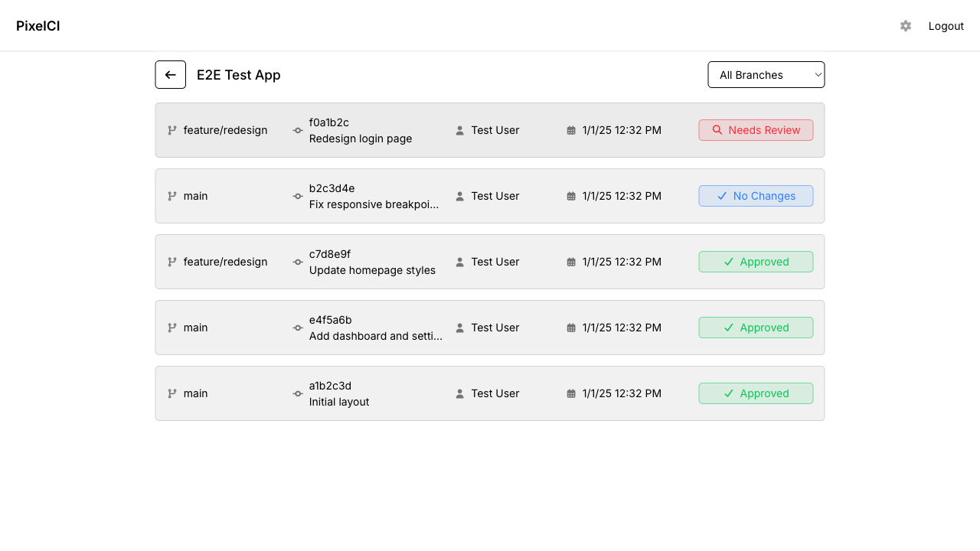Click checkmark icon in No Changes badge

click(x=722, y=196)
